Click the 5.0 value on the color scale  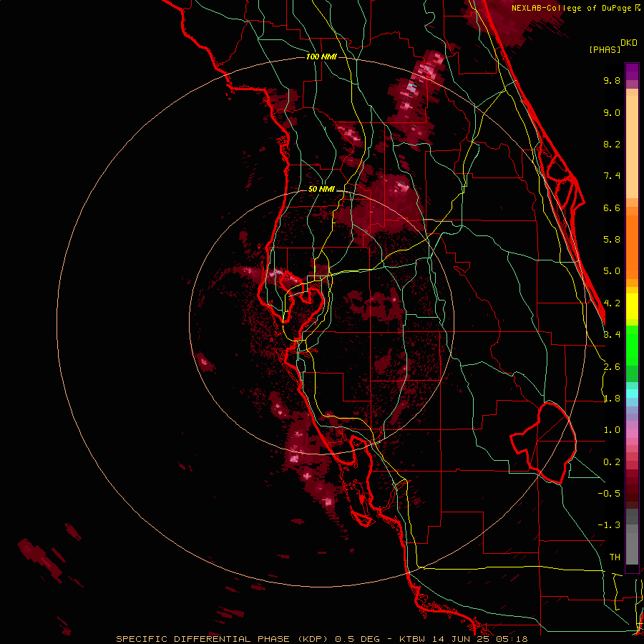point(612,271)
